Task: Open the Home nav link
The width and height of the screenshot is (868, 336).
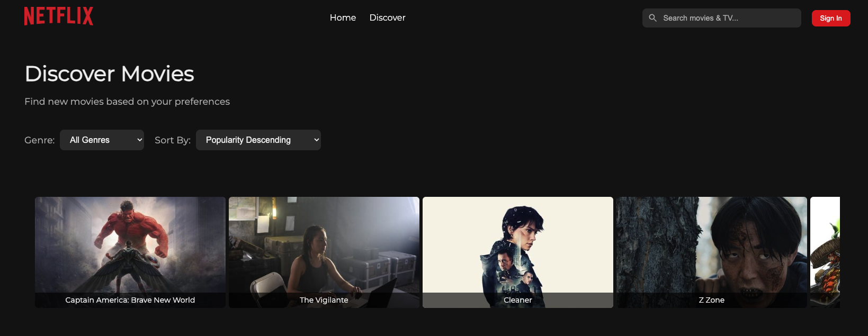Action: point(343,17)
